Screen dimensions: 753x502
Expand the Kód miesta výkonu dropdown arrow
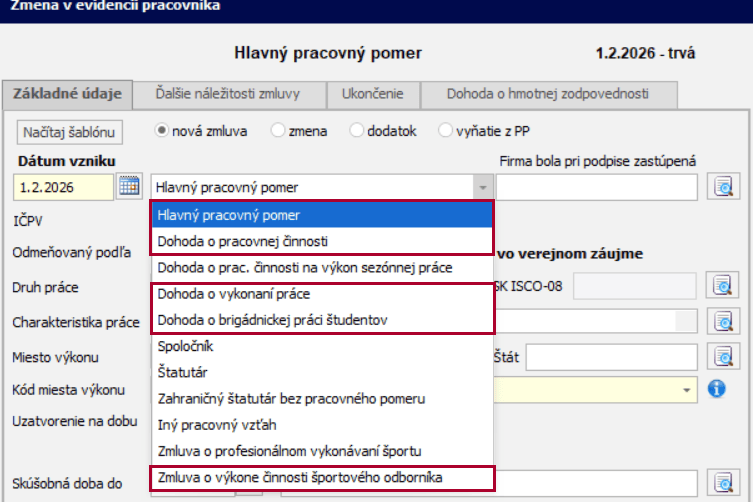click(686, 389)
